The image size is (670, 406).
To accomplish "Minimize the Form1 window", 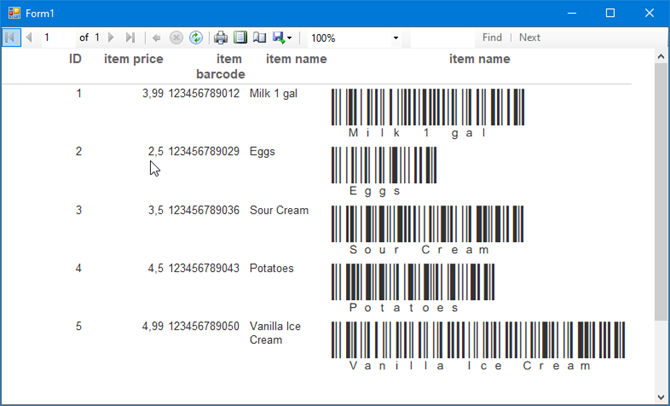I will pyautogui.click(x=572, y=13).
